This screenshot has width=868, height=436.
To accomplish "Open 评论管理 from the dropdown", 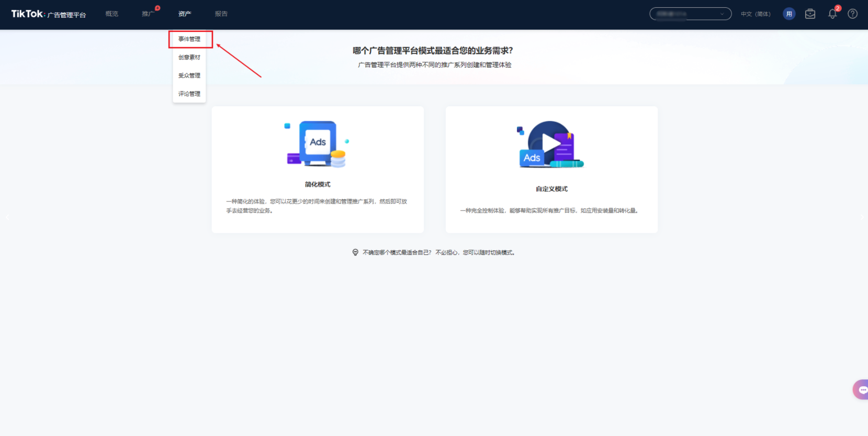I will tap(189, 94).
